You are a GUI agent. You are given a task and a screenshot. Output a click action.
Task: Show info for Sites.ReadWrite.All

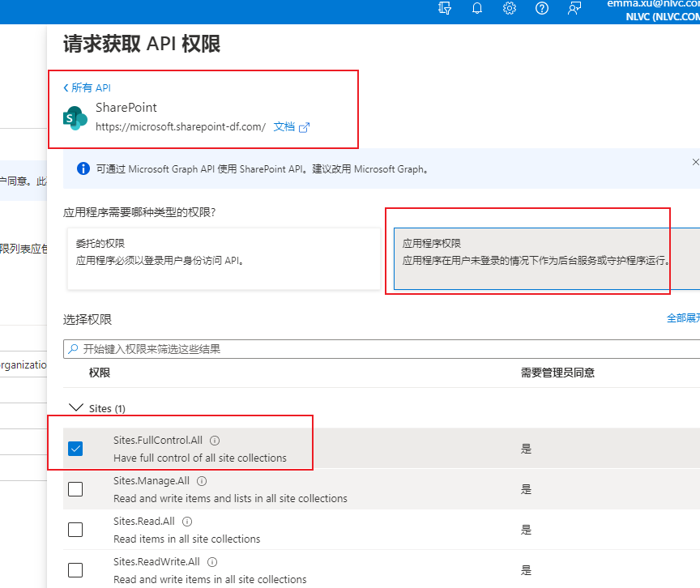tap(212, 562)
